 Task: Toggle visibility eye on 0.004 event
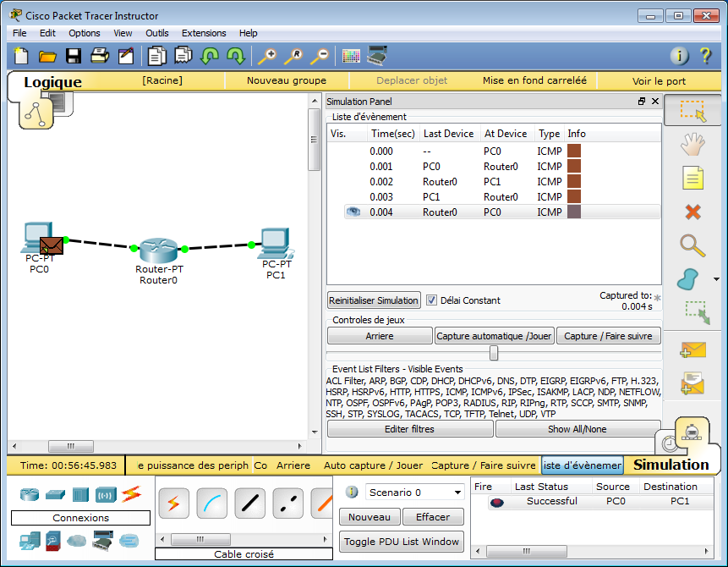pyautogui.click(x=353, y=212)
